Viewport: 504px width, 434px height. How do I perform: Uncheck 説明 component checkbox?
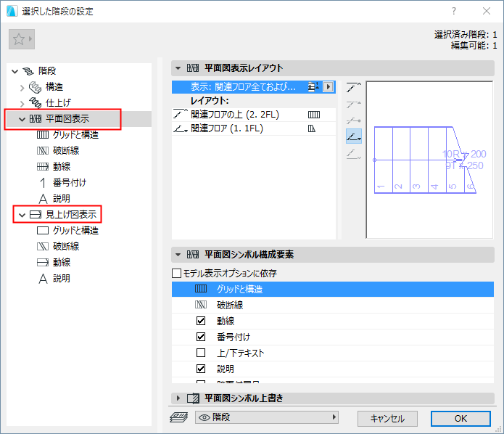201,369
